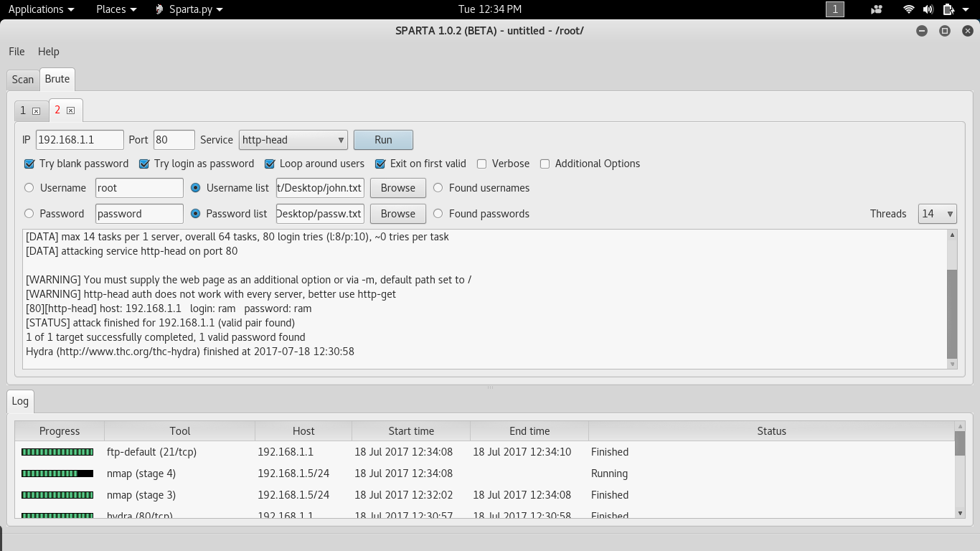
Task: Select the ftp-default (21/tcp) log row
Action: [485, 452]
